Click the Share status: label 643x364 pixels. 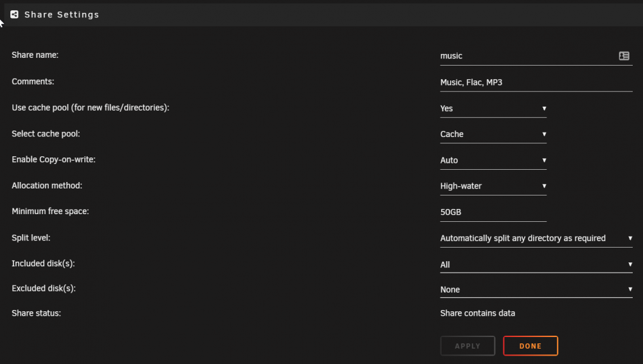(36, 313)
